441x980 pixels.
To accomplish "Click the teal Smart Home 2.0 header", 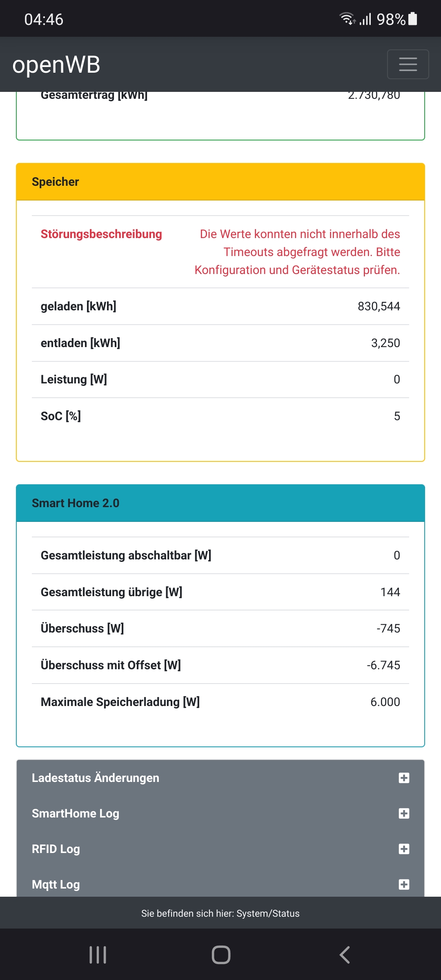I will [x=220, y=503].
